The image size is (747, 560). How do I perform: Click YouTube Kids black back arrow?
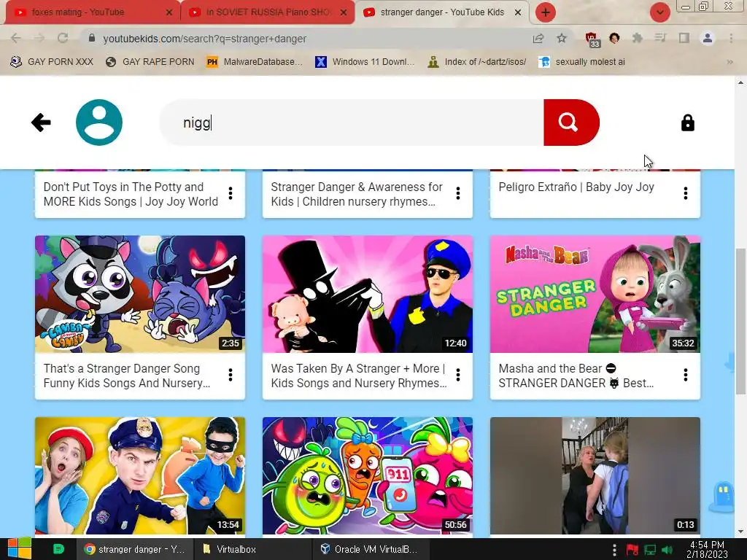click(41, 122)
